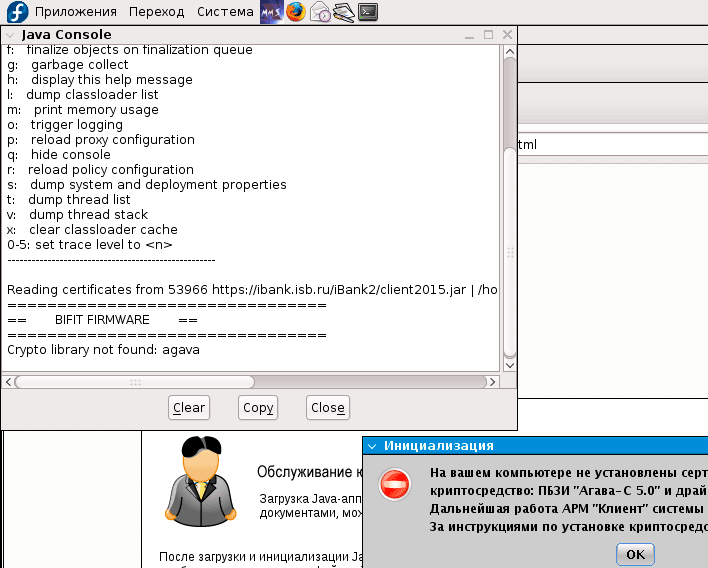Image resolution: width=708 pixels, height=568 pixels.
Task: Open the Система menu
Action: tap(225, 12)
